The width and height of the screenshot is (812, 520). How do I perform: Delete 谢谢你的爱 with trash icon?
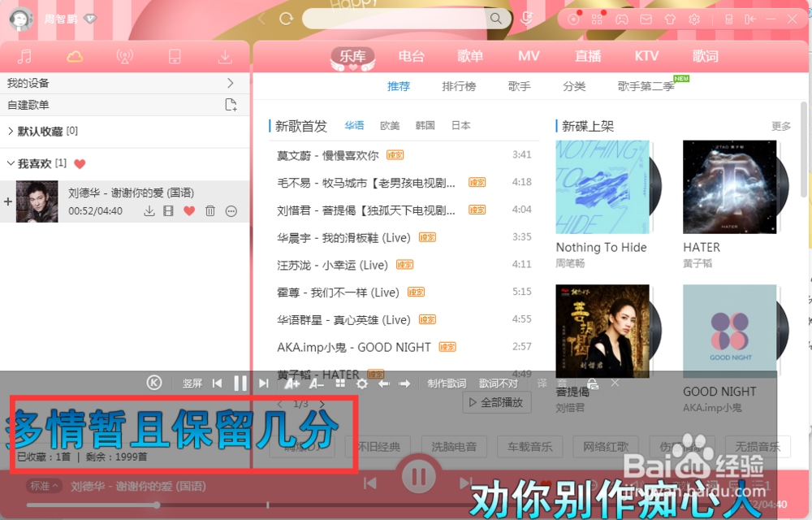[x=209, y=210]
